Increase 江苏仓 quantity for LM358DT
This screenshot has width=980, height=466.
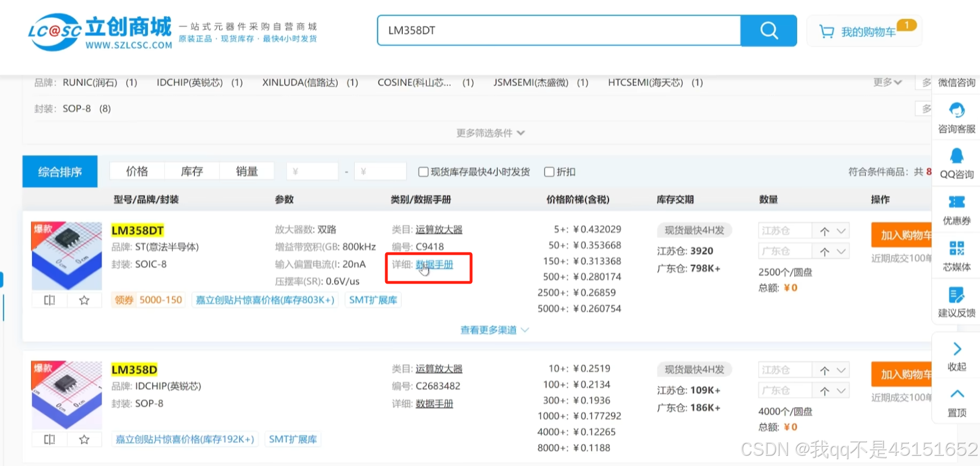point(825,230)
